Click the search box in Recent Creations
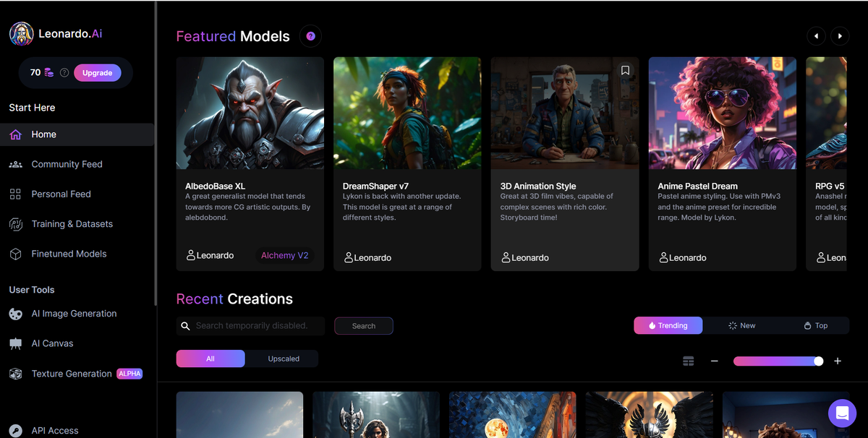This screenshot has width=868, height=438. coord(250,326)
